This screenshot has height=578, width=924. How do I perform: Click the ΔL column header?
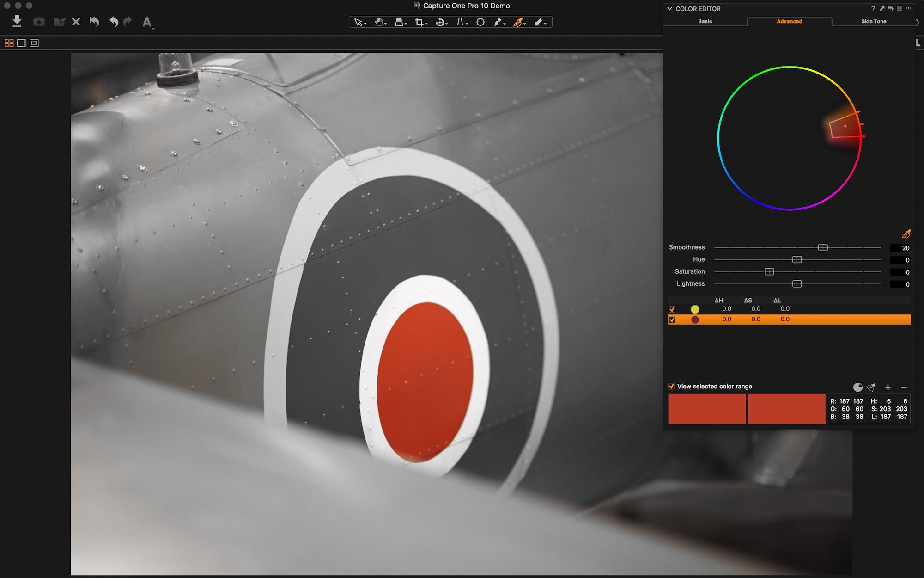pos(777,301)
